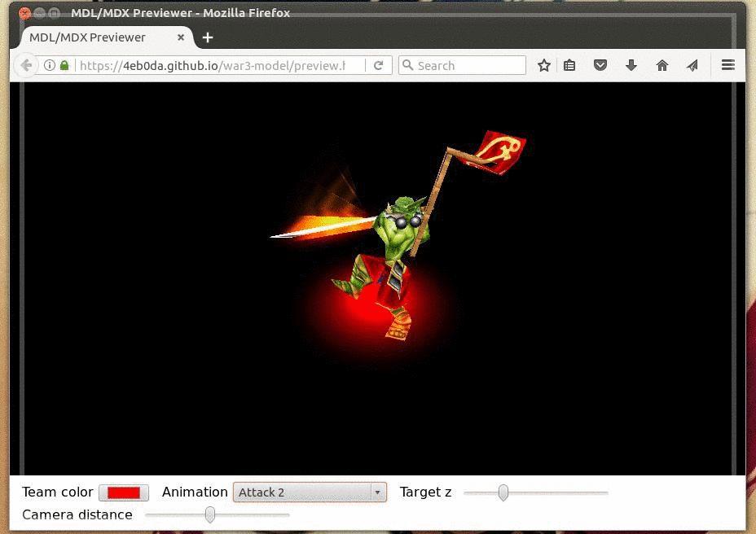This screenshot has width=756, height=534.
Task: Click the "Team color" label
Action: point(57,492)
